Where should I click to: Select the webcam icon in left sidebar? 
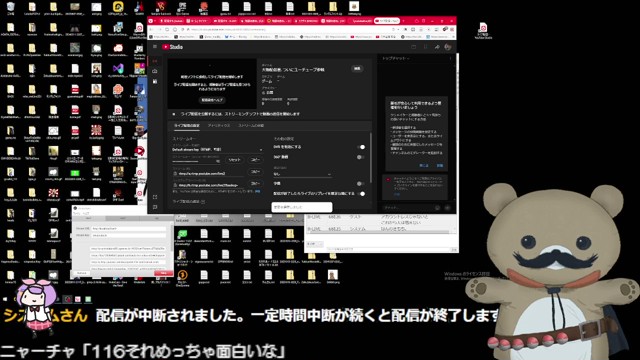click(155, 71)
